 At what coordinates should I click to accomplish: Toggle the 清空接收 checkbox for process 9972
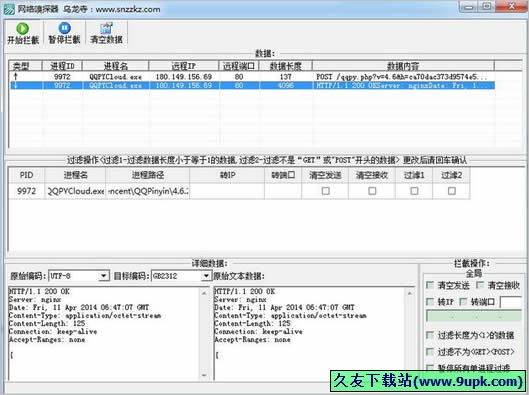click(x=372, y=191)
